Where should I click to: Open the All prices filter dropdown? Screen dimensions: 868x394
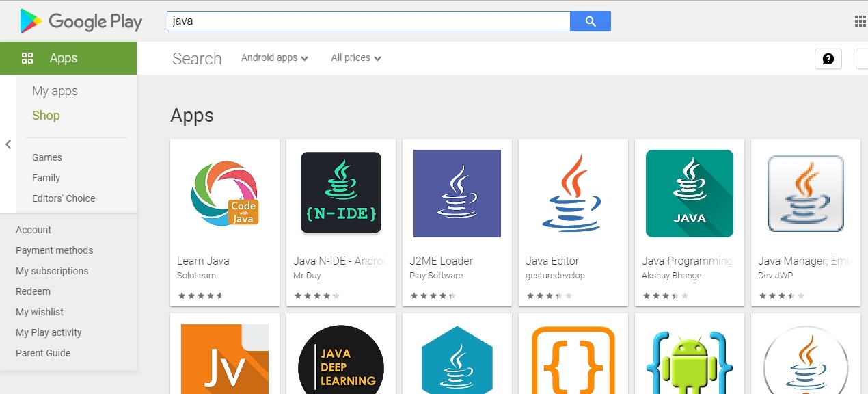(x=355, y=58)
